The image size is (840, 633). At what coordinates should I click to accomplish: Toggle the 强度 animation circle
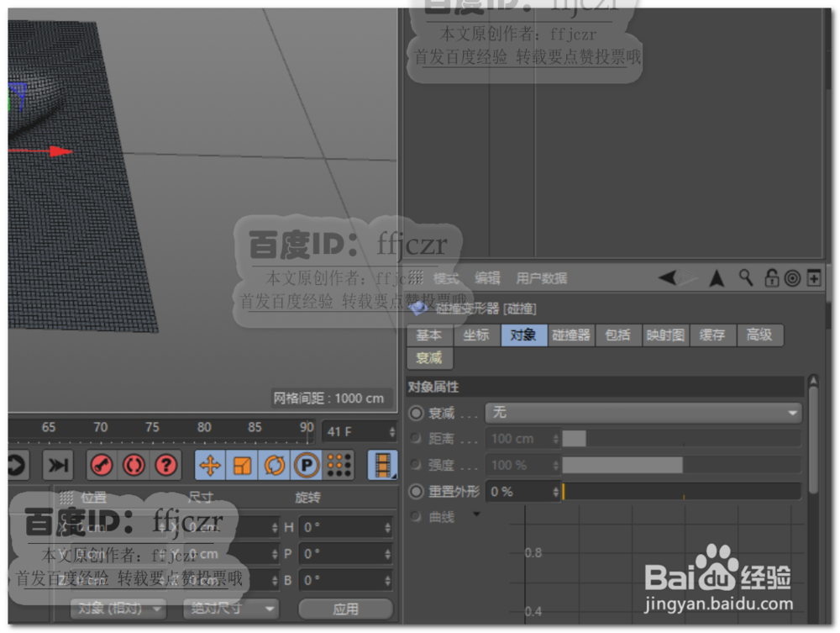(416, 465)
